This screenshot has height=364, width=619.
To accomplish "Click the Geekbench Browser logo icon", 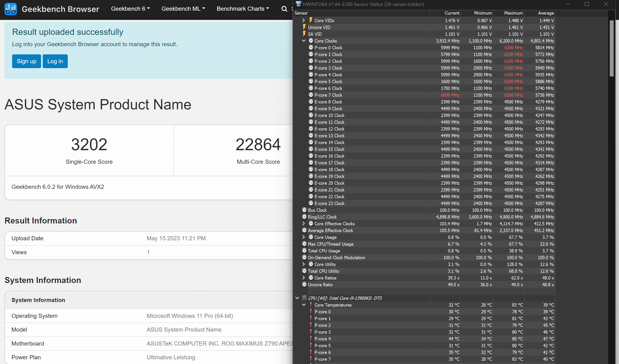I will click(x=10, y=9).
